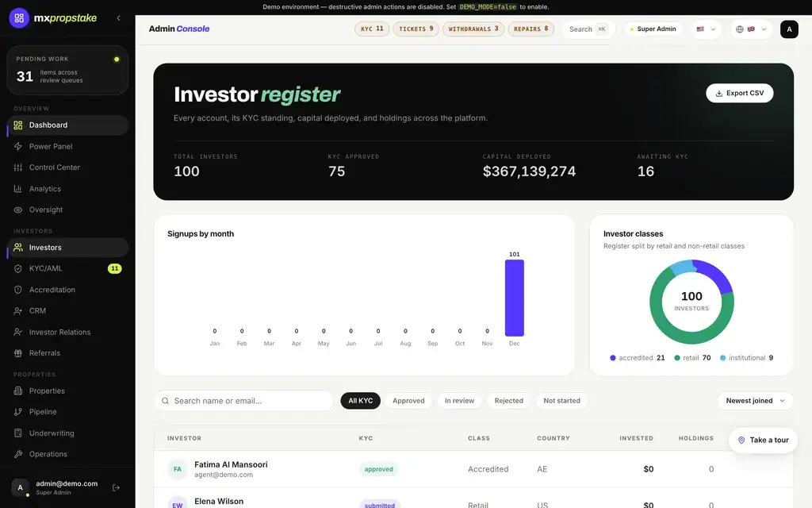
Task: Filter investors by Not started
Action: (x=562, y=401)
